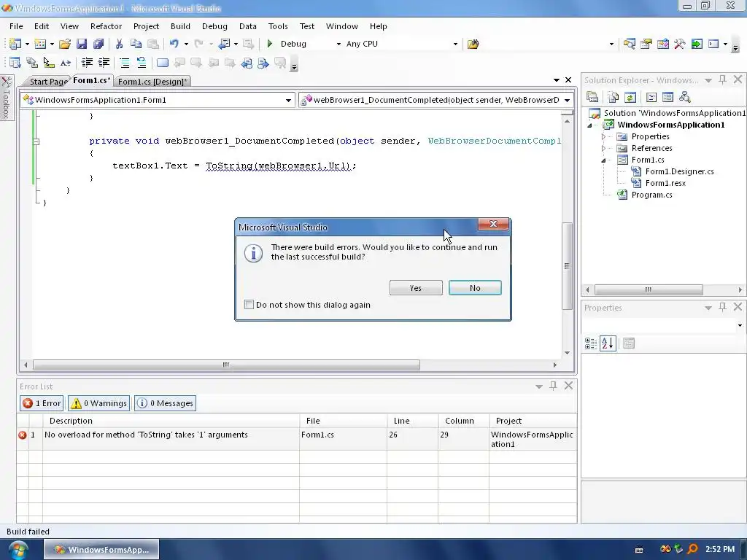Click the Display Word Completion icon
This screenshot has height=560, width=747.
[66, 63]
